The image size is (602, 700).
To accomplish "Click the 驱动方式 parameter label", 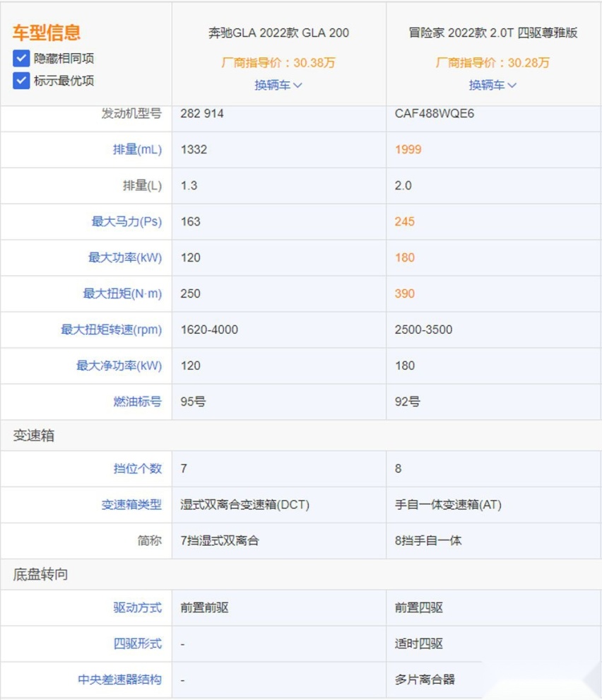I will [x=138, y=607].
